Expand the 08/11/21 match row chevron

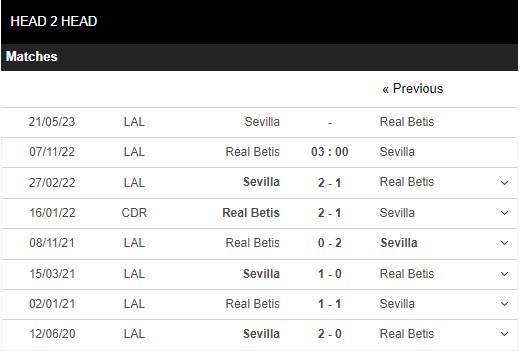click(504, 243)
